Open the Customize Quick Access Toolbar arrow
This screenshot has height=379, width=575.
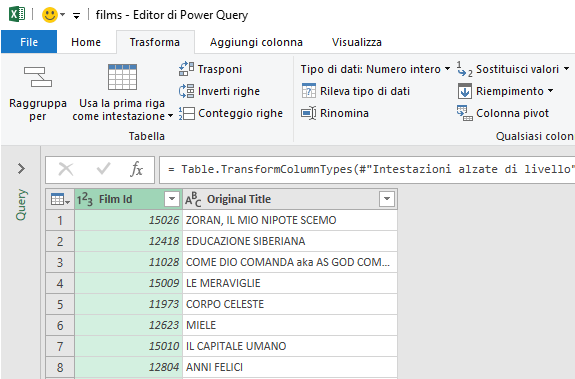(76, 15)
